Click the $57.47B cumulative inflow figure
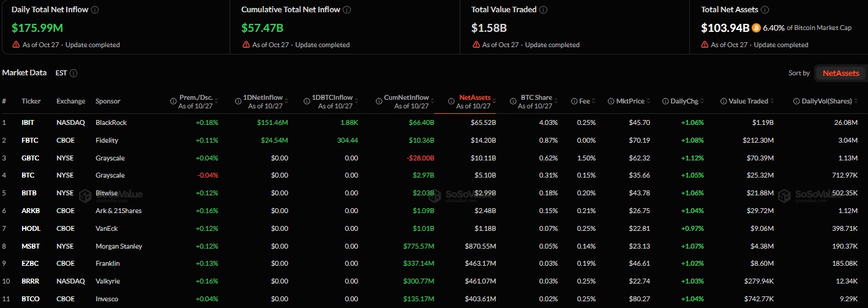The height and width of the screenshot is (308, 868). (x=263, y=28)
